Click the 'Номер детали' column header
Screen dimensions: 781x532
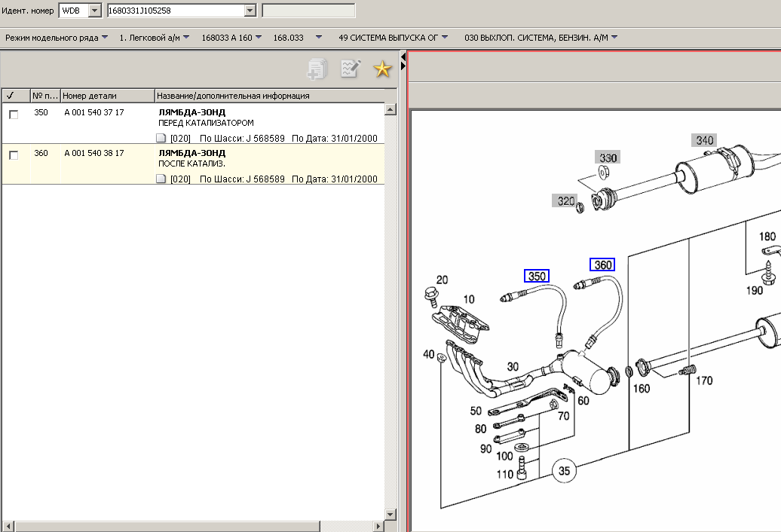[x=107, y=96]
